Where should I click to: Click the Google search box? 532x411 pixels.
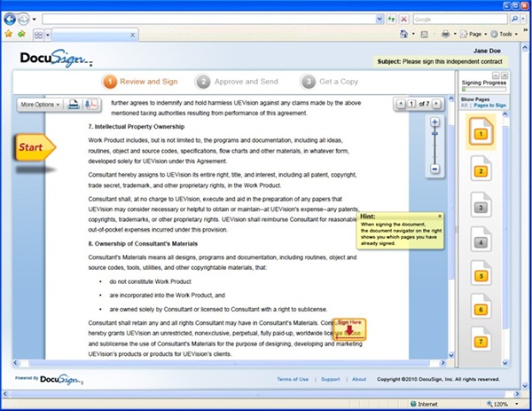click(x=460, y=20)
